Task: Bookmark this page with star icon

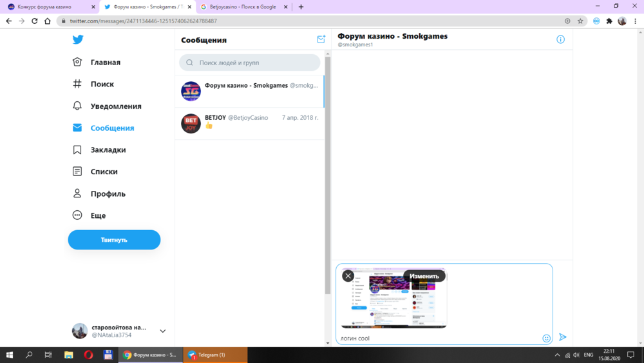Action: (x=580, y=21)
